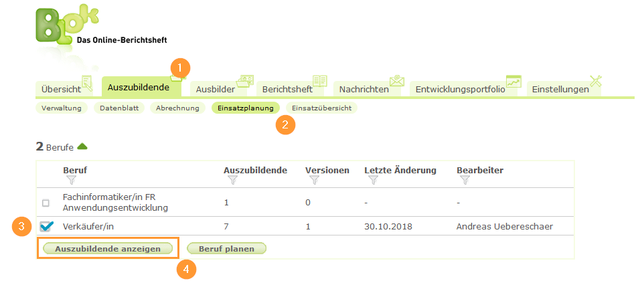
Task: Uncheck the Verkäufer/in row checkbox
Action: [46, 227]
